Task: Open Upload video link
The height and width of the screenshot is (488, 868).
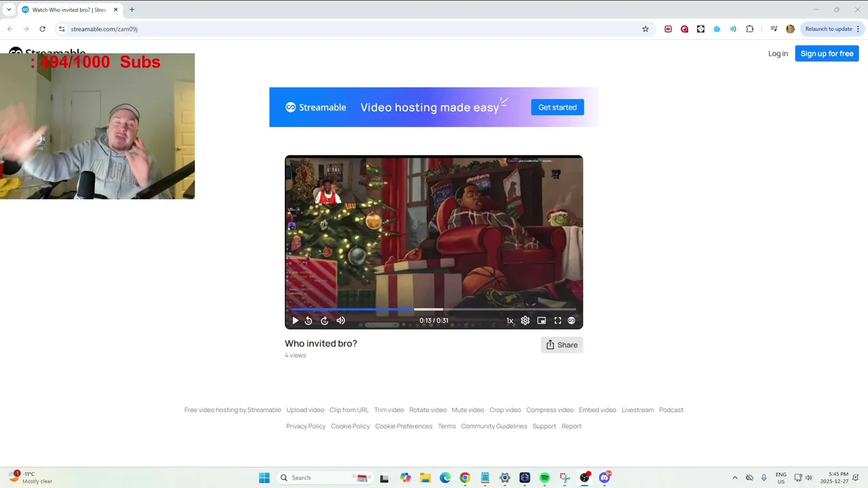Action: pos(305,410)
